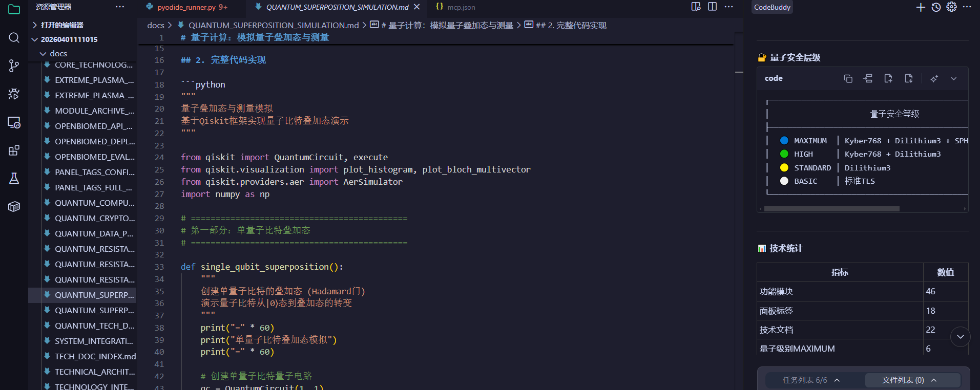Save code block to file

(909, 78)
